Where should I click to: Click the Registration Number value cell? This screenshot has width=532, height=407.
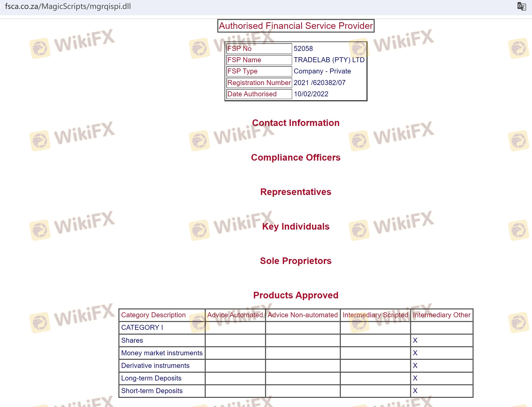(320, 83)
